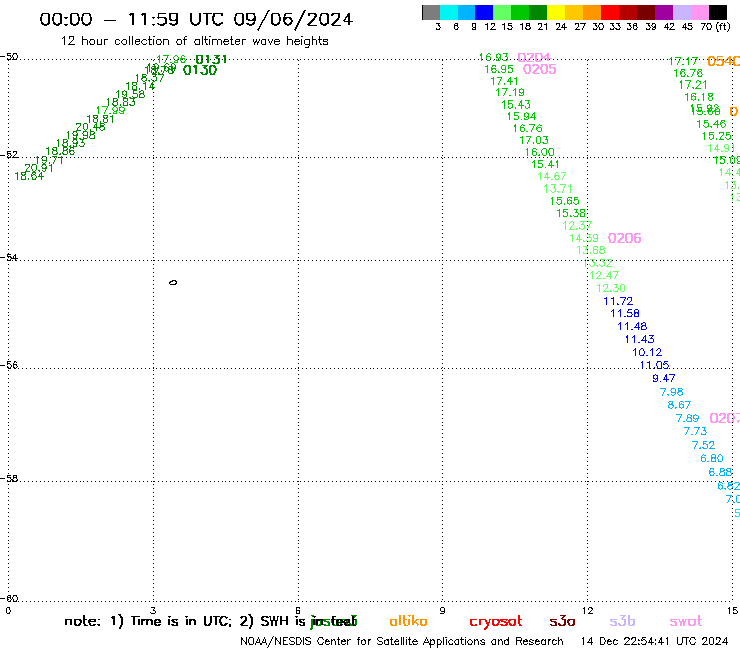Click the wave height value 16.95
Viewport: 740px width, 650px height.
(499, 69)
